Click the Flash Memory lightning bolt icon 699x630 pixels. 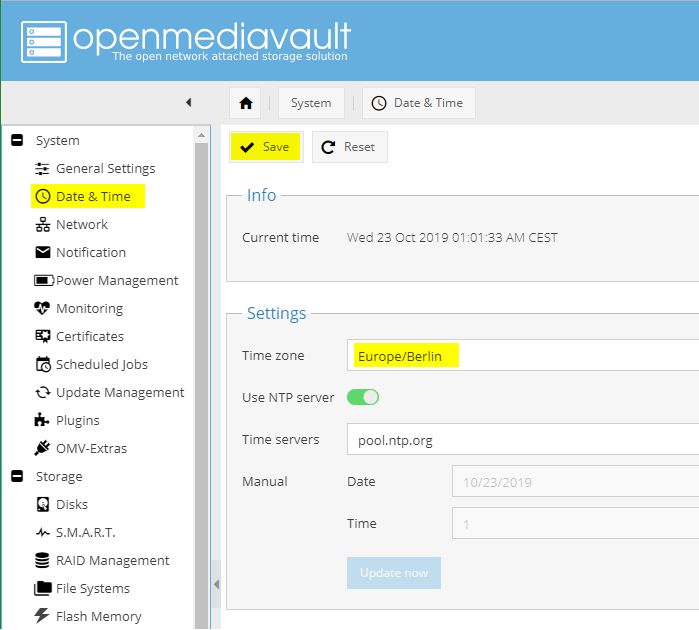click(x=42, y=616)
